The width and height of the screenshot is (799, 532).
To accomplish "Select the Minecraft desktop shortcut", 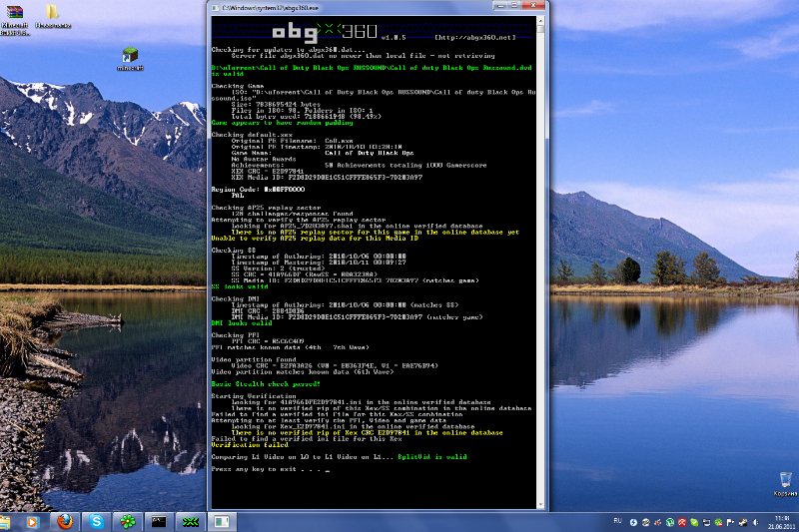I will coord(130,58).
